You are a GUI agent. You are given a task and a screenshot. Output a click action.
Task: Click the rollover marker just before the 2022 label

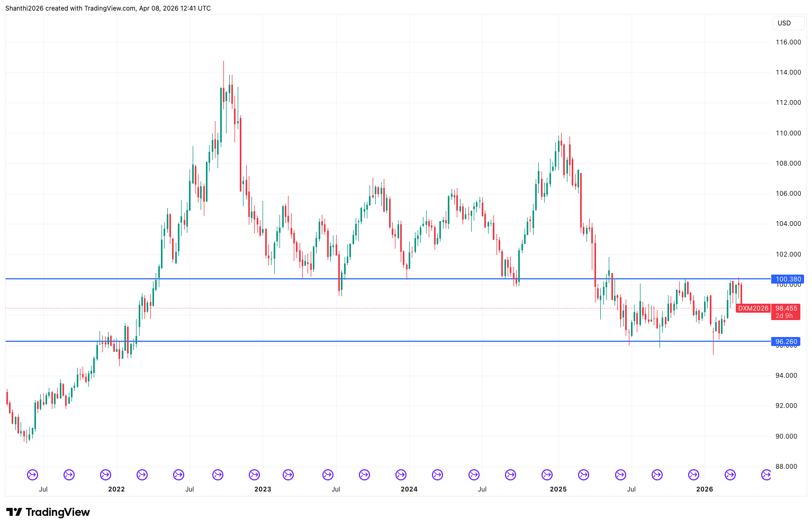[105, 475]
